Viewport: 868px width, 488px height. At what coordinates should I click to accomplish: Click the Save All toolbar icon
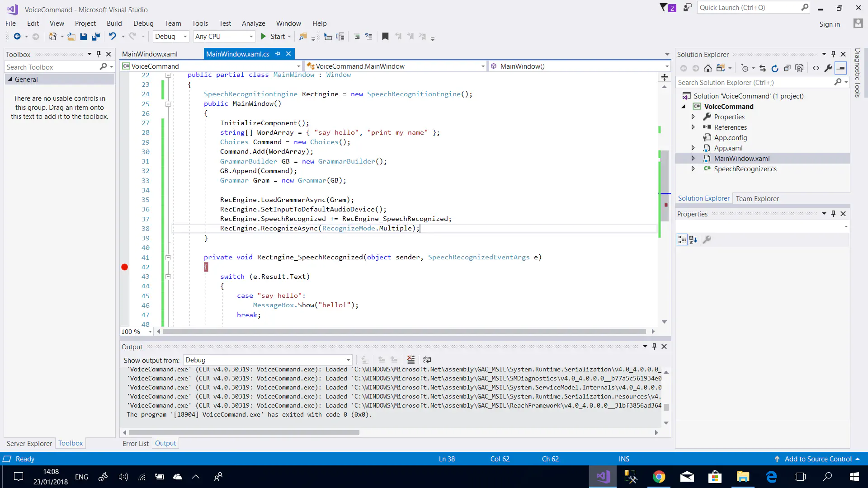point(96,37)
